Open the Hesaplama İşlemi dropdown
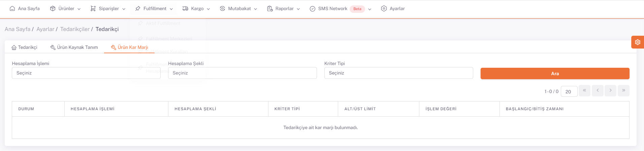 pyautogui.click(x=86, y=73)
